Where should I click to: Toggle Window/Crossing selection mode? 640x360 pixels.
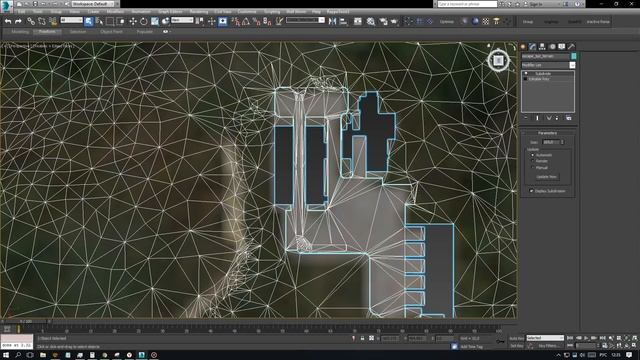click(x=121, y=21)
